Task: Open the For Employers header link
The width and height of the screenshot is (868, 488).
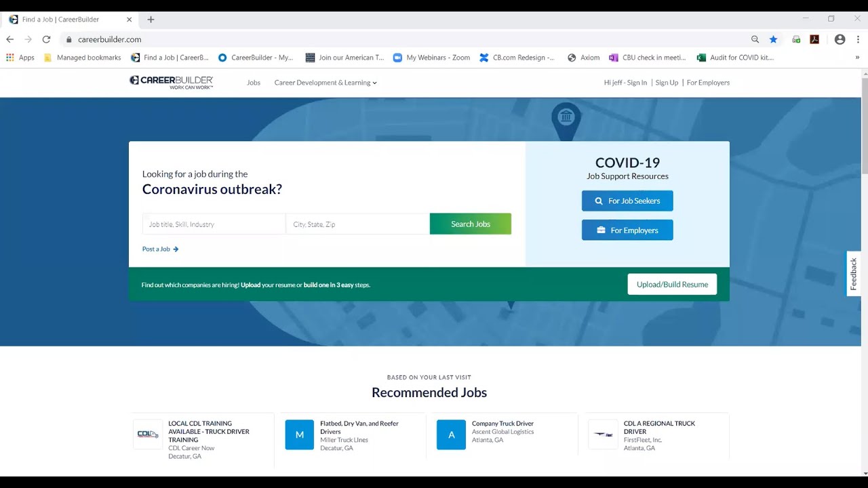Action: pyautogui.click(x=708, y=83)
